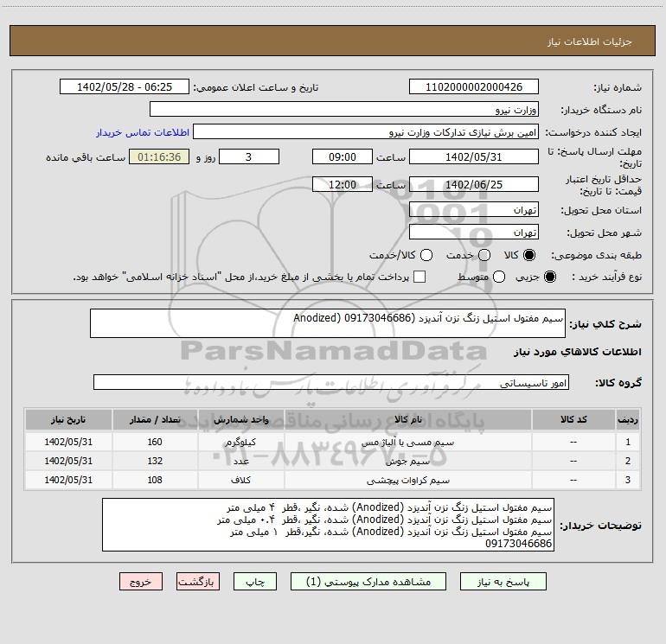Click the buyer notes text area

coord(329,525)
